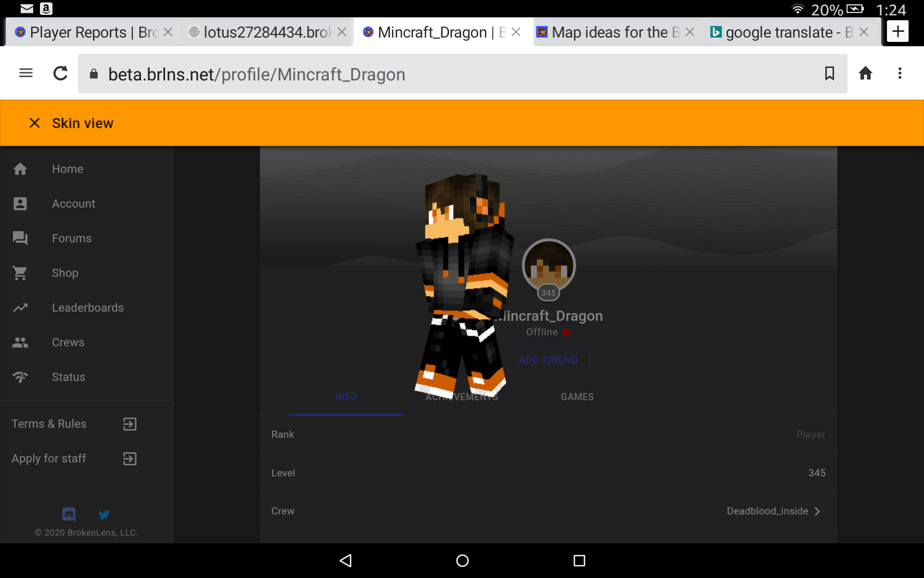Click the Level row value 345
Viewport: 924px width, 578px height.
click(817, 473)
